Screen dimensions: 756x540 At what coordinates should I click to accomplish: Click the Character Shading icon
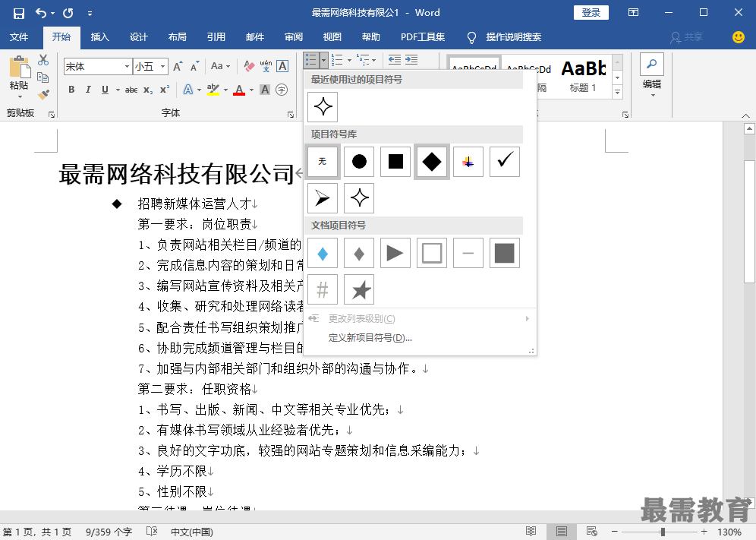point(265,90)
